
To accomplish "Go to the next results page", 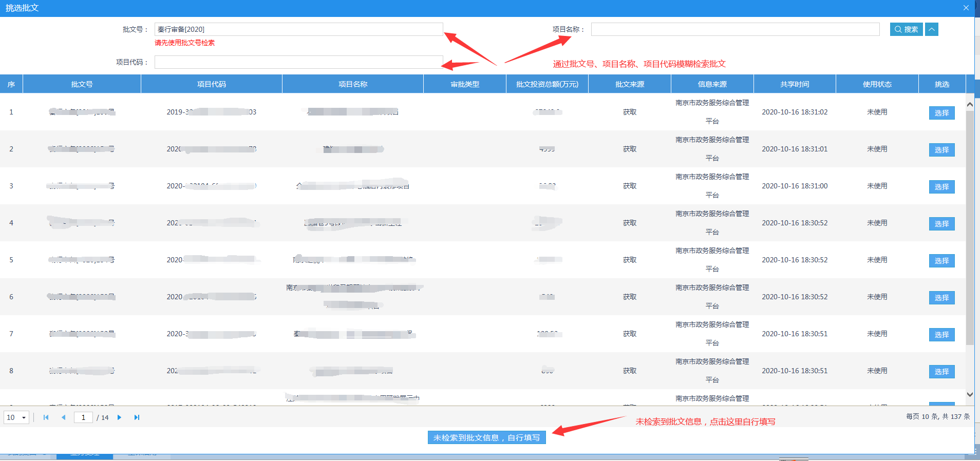I will [x=119, y=417].
